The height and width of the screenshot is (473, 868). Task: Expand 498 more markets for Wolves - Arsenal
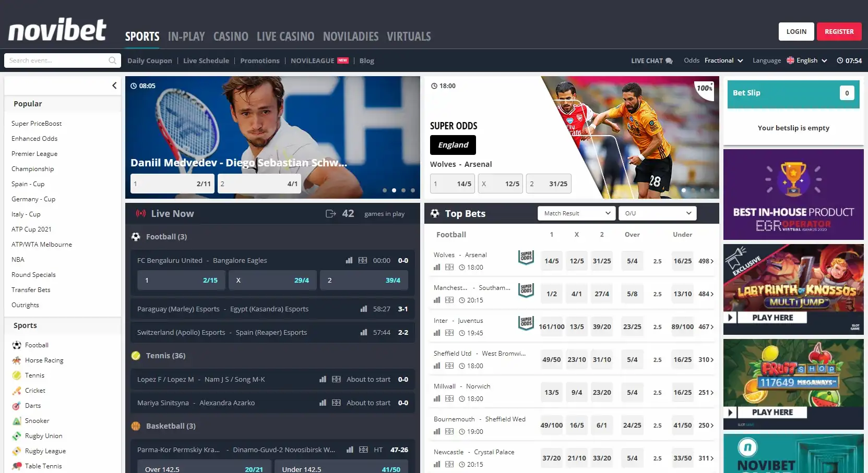tap(706, 261)
